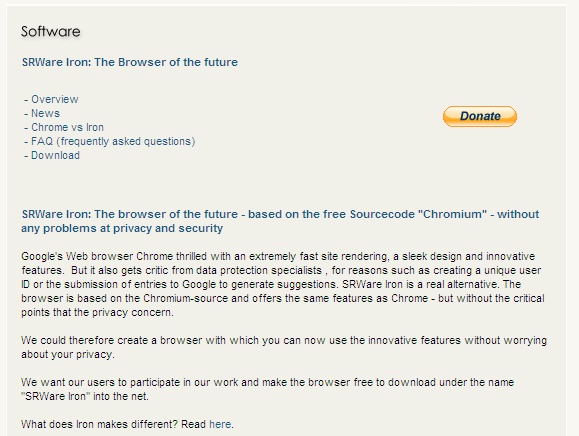
Task: Click the sentence 'What does Iron makes different?'
Action: point(100,424)
